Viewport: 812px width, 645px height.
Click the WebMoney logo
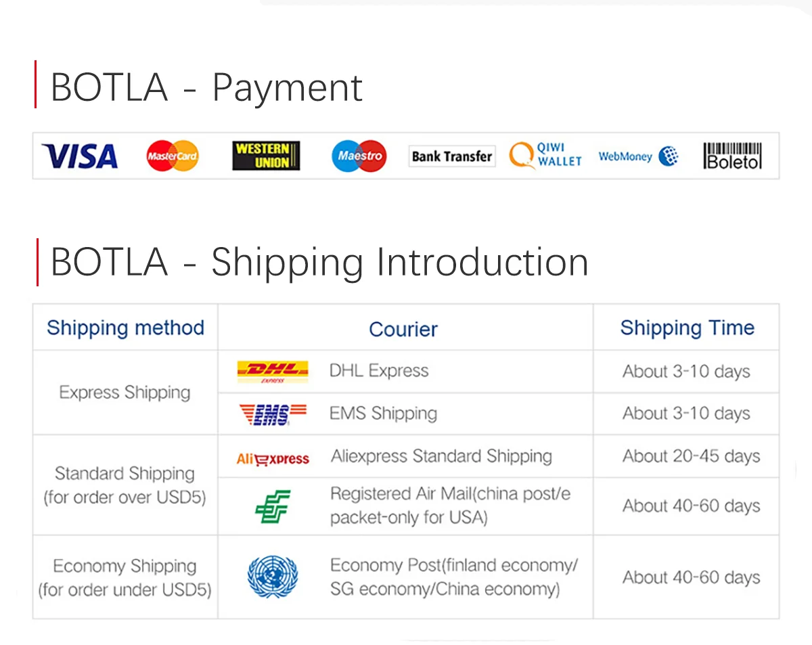[638, 156]
